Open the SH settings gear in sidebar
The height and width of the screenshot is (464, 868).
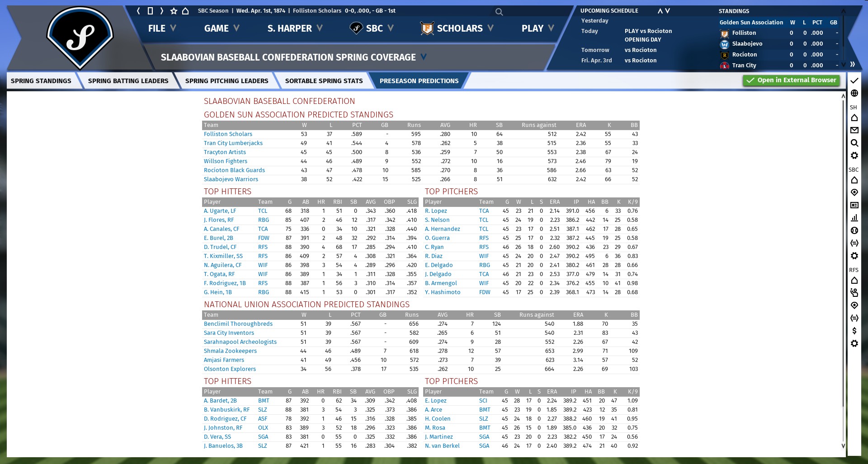854,155
